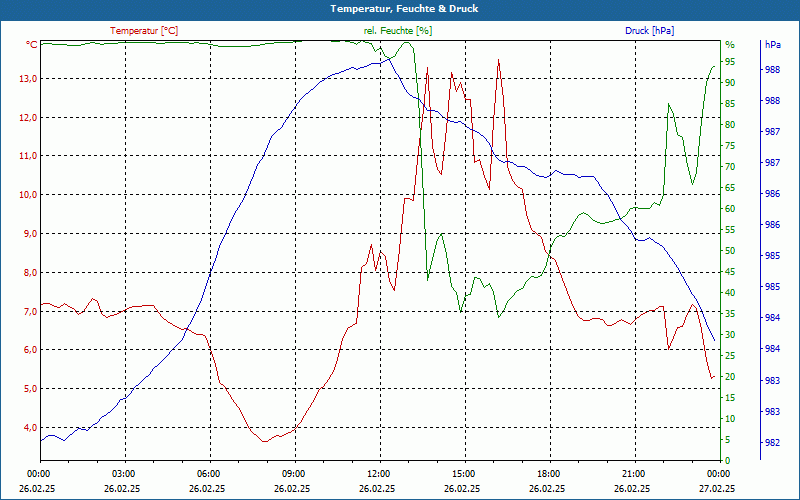This screenshot has height=500, width=800.
Task: Click the '09:00' time axis label
Action: [293, 473]
